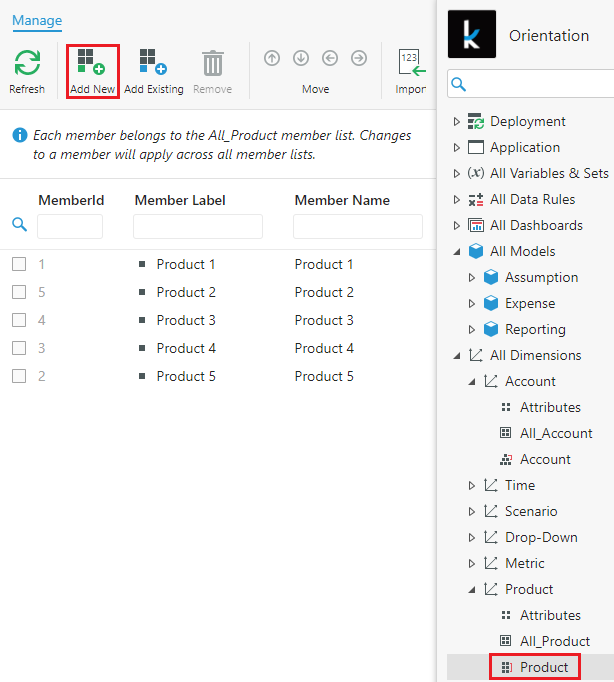Click the Kepion logo icon
The height and width of the screenshot is (682, 614).
472,34
